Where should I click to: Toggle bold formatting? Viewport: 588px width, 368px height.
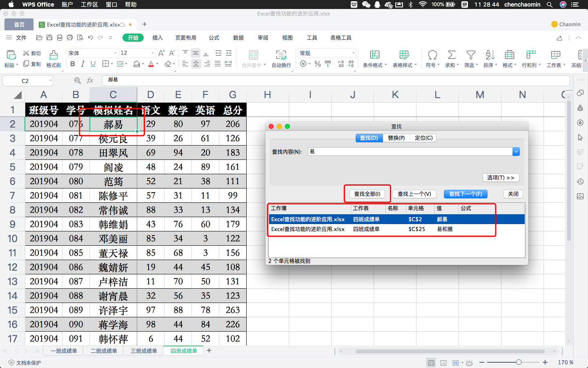(73, 64)
